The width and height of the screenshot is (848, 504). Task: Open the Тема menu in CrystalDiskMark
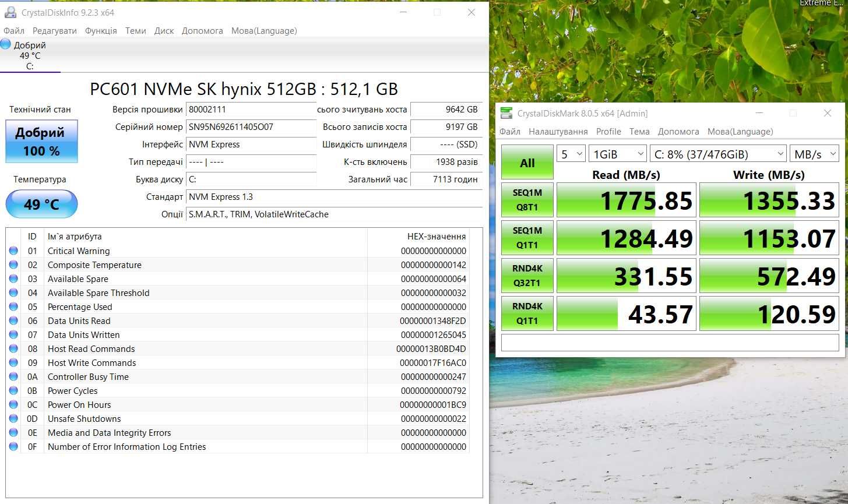click(x=639, y=132)
